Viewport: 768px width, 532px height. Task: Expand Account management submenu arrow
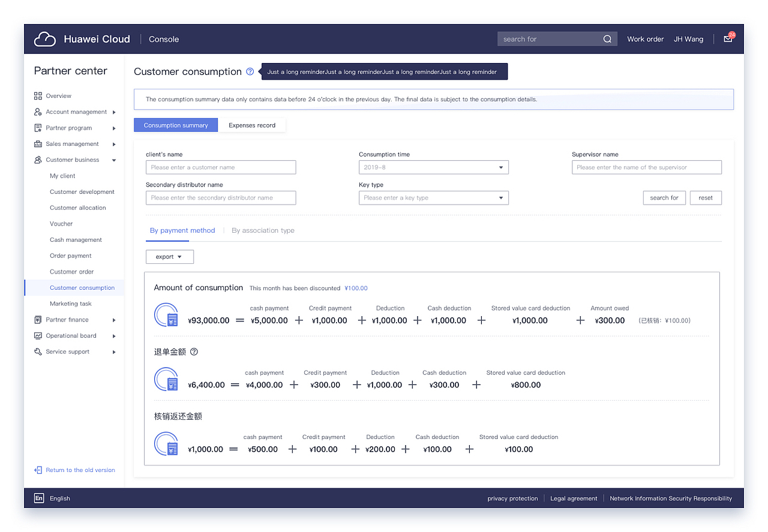pos(114,112)
